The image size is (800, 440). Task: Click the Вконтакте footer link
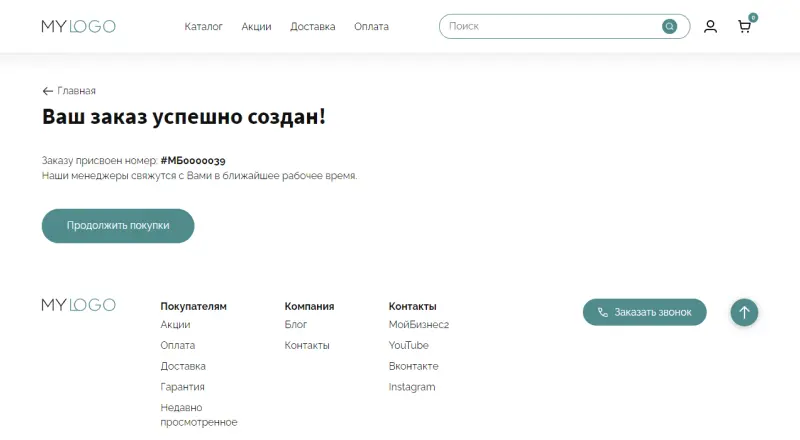413,366
